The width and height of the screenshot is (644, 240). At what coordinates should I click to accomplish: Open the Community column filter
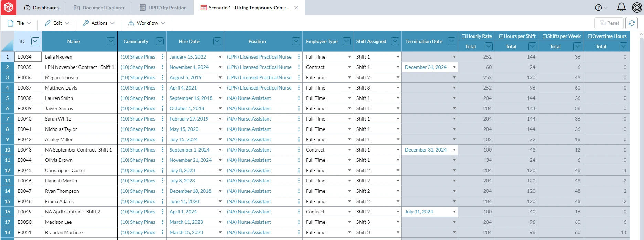[x=160, y=41]
